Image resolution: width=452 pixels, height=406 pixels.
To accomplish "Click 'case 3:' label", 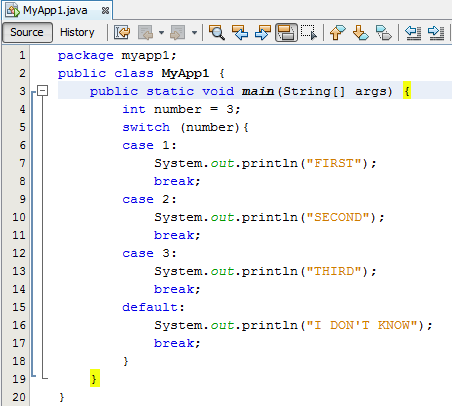I will coord(149,253).
